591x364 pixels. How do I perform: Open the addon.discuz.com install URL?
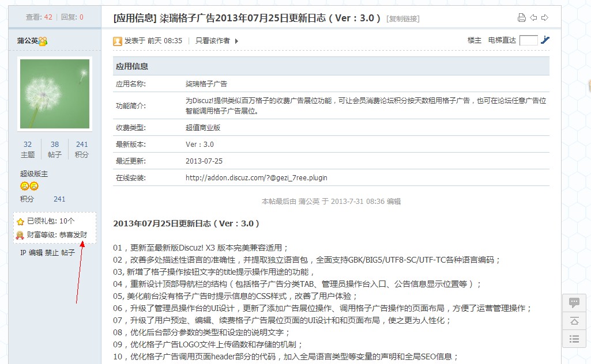pos(257,177)
